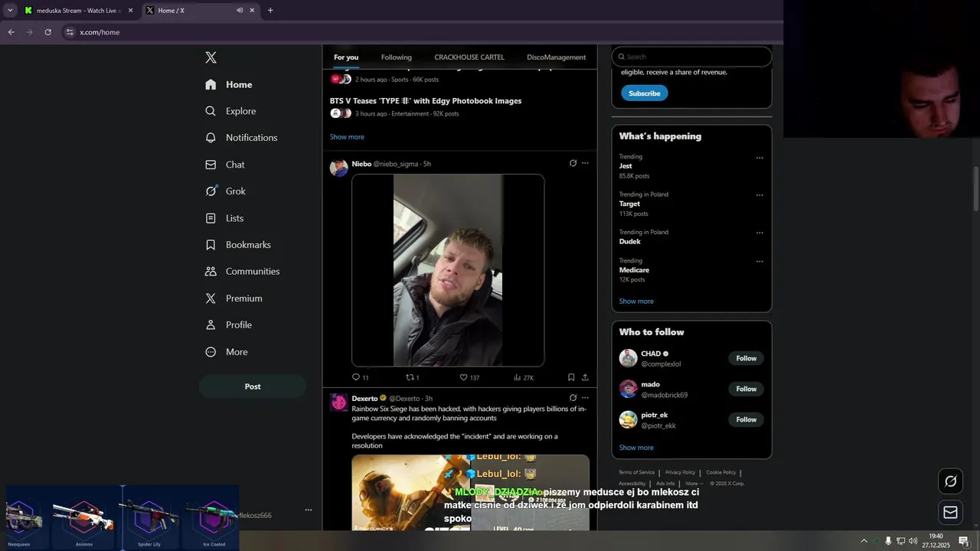
Task: Open taskbar clock showing 19:40
Action: [936, 541]
